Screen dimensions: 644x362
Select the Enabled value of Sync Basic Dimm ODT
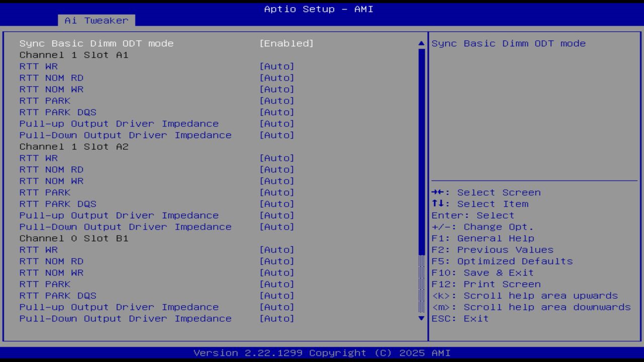287,43
